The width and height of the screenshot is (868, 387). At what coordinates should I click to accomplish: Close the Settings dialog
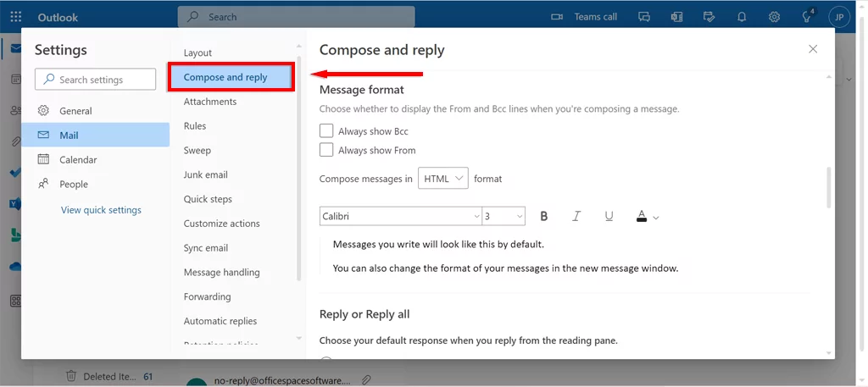click(x=813, y=48)
